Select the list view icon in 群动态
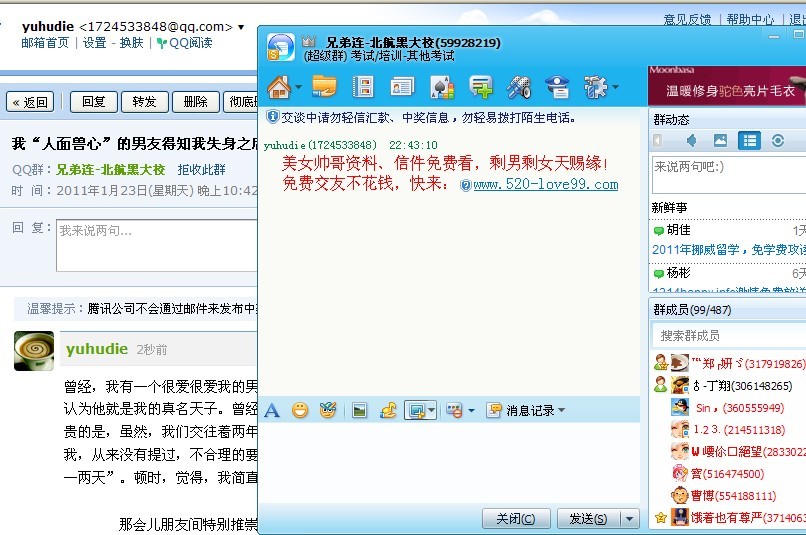This screenshot has width=806, height=535. click(x=749, y=140)
